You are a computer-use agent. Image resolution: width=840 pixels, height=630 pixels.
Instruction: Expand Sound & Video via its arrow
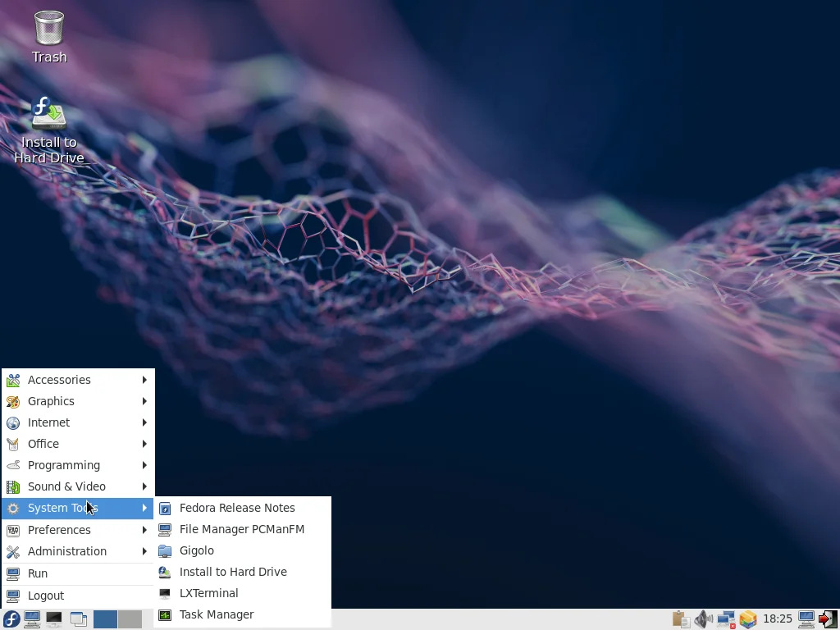[144, 487]
